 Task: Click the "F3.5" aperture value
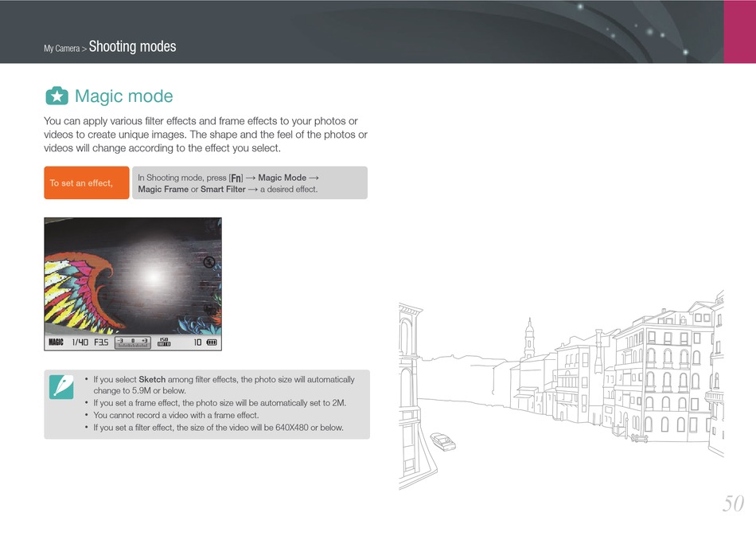pyautogui.click(x=101, y=342)
